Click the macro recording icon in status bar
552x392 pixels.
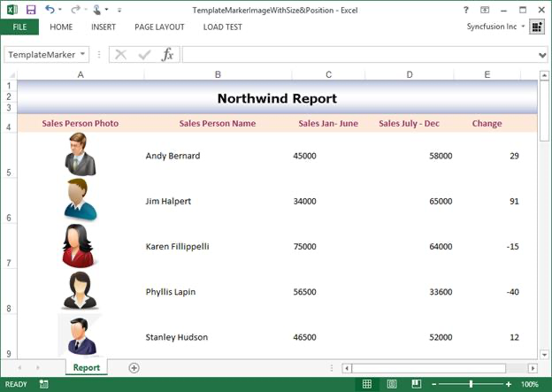(x=43, y=385)
